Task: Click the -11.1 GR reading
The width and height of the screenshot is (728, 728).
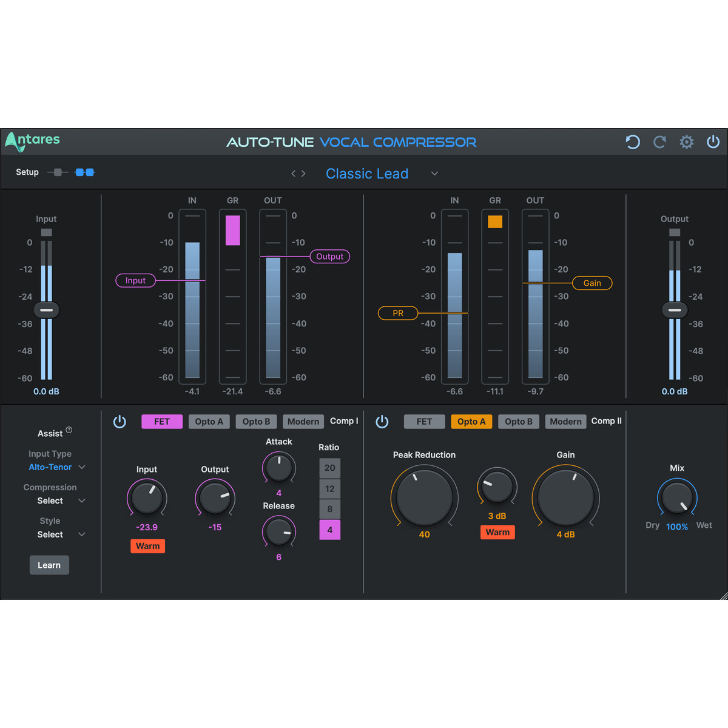Action: (495, 391)
